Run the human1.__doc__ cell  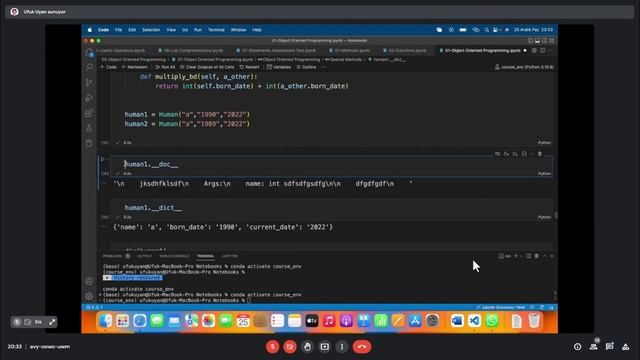(x=102, y=159)
